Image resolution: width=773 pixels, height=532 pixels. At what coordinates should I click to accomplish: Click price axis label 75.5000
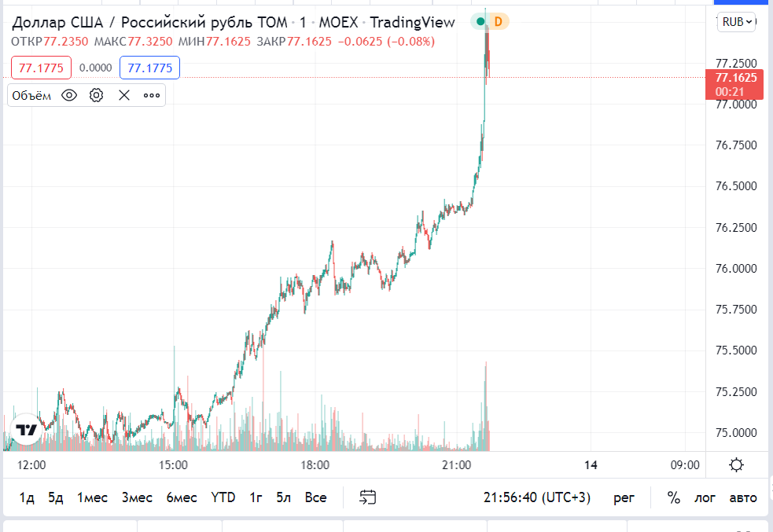coord(736,350)
